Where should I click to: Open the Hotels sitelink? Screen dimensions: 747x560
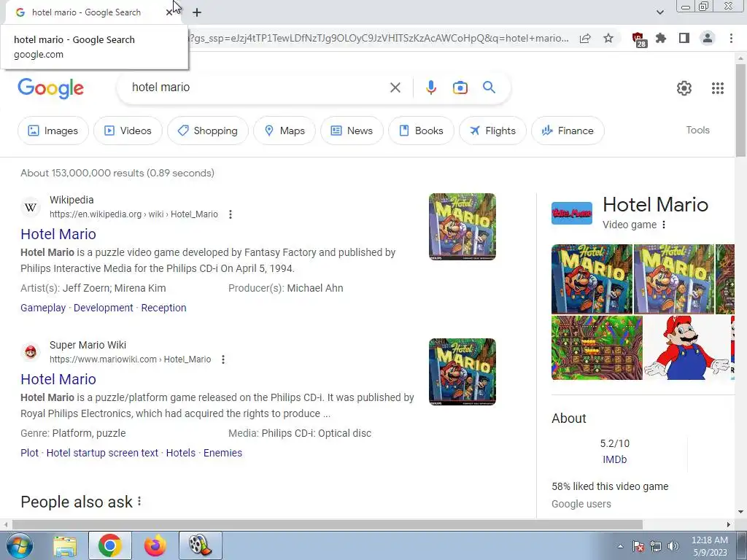[x=181, y=453]
